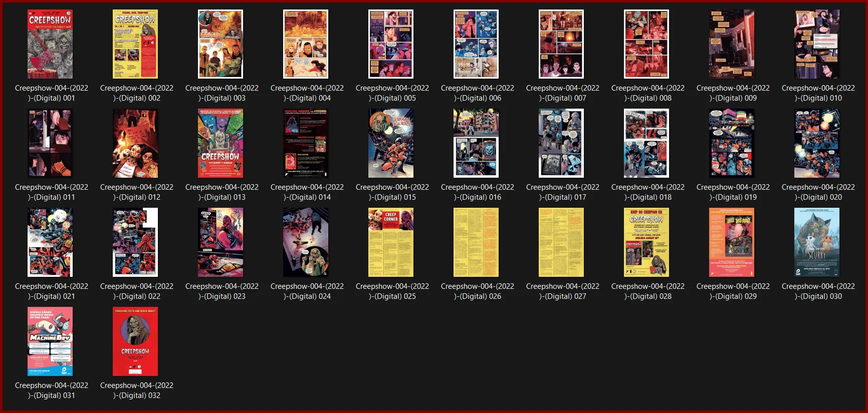The width and height of the screenshot is (868, 413).
Task: Click the page 017 thumbnail
Action: tap(561, 143)
